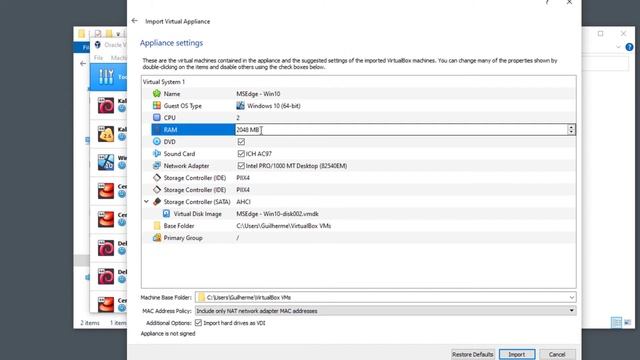Maximize the File Explorer window
Image resolution: width=640 pixels, height=360 pixels.
[x=600, y=33]
